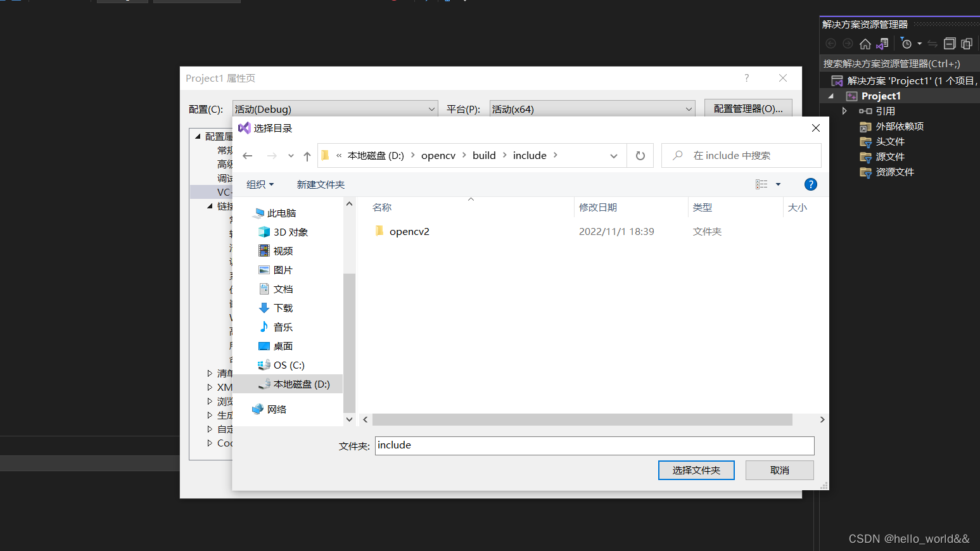Sort by Date modified (修改日期) column
Screen dimensions: 980x551
[x=597, y=208]
